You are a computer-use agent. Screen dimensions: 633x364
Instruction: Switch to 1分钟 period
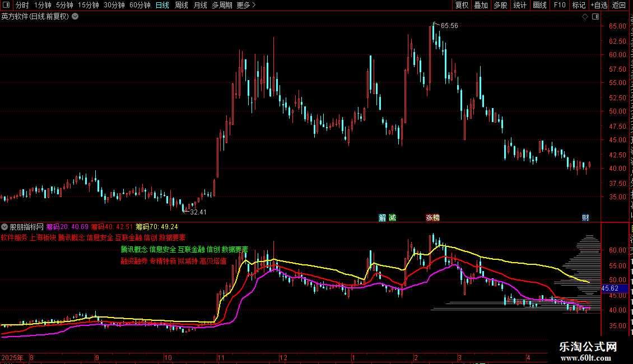pos(43,5)
